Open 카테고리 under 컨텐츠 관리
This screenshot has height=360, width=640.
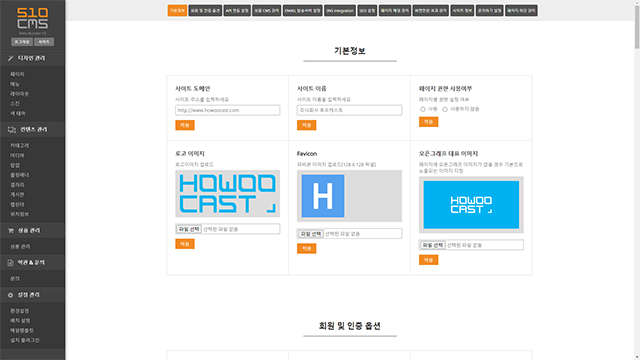[20, 146]
